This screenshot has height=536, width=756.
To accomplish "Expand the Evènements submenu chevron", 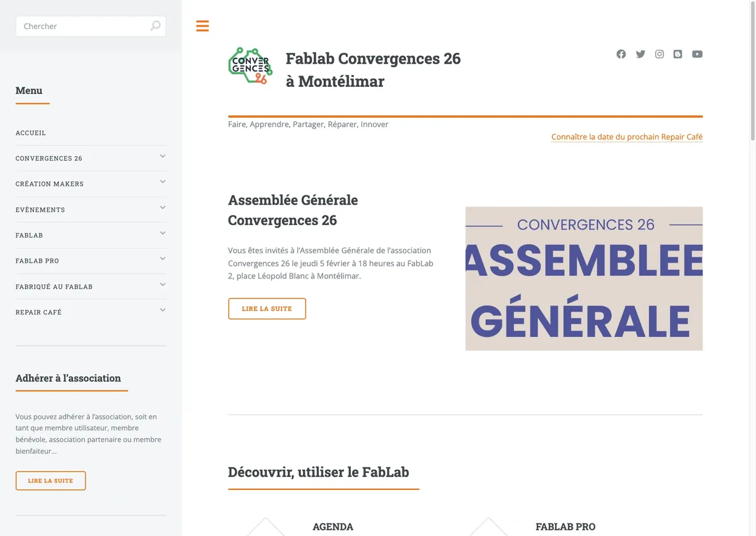I will click(x=163, y=208).
